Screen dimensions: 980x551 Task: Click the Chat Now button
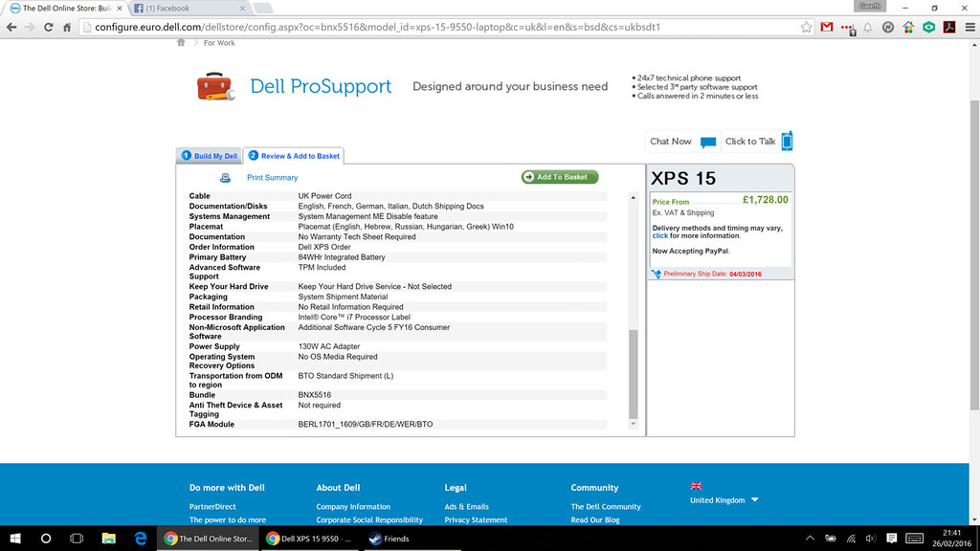(682, 142)
